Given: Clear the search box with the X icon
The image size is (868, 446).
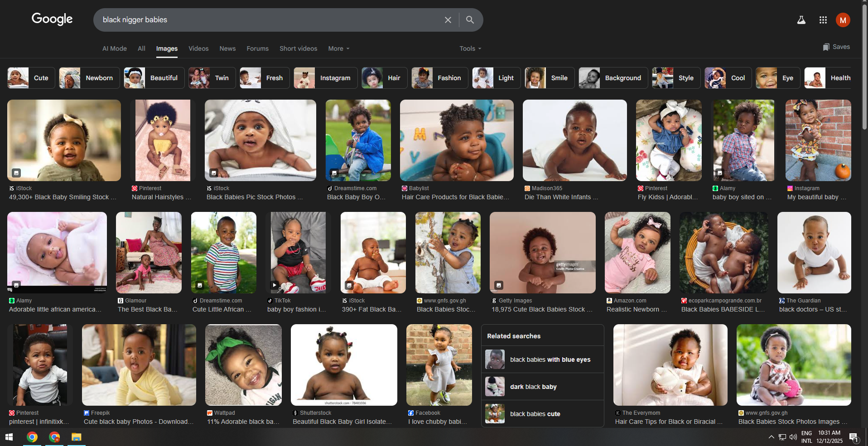Looking at the screenshot, I should click(448, 20).
